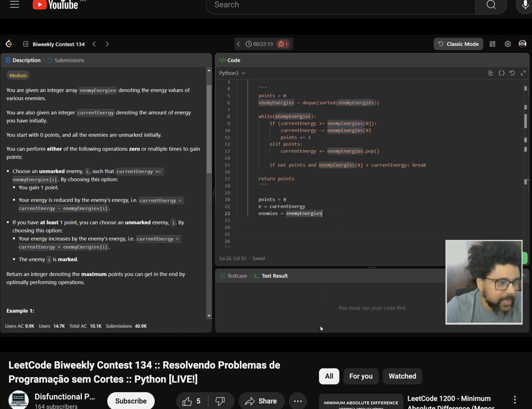Open the Python3 language dropdown
The image size is (532, 409).
click(232, 73)
